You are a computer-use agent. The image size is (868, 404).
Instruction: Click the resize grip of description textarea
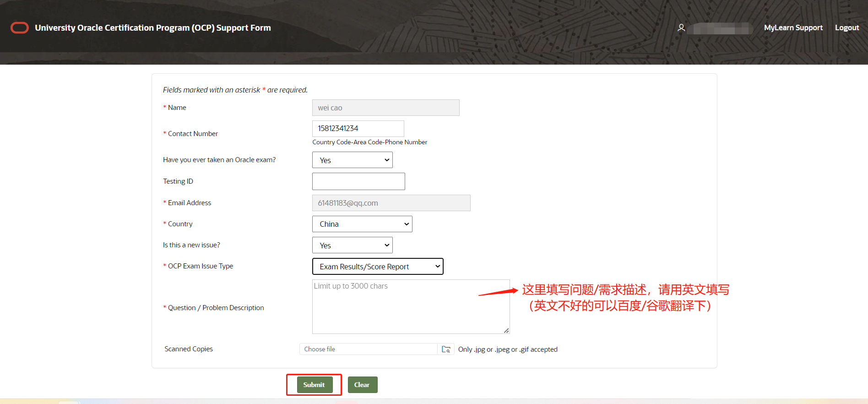506,330
